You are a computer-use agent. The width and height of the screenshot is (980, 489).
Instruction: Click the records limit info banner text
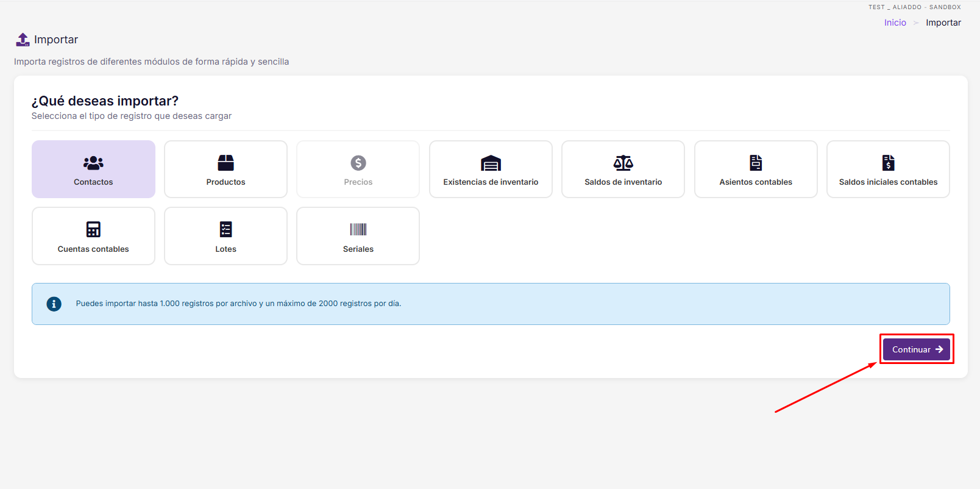coord(238,304)
